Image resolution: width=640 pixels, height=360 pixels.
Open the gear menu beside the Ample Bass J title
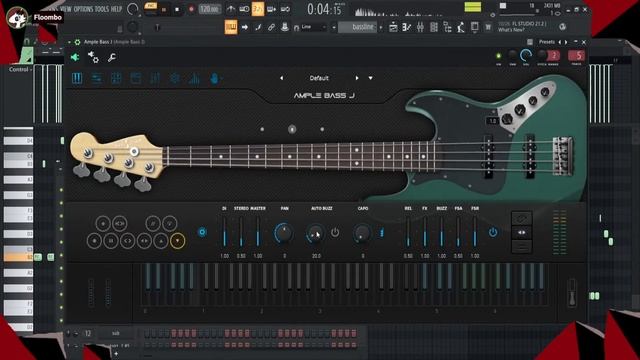coord(77,42)
